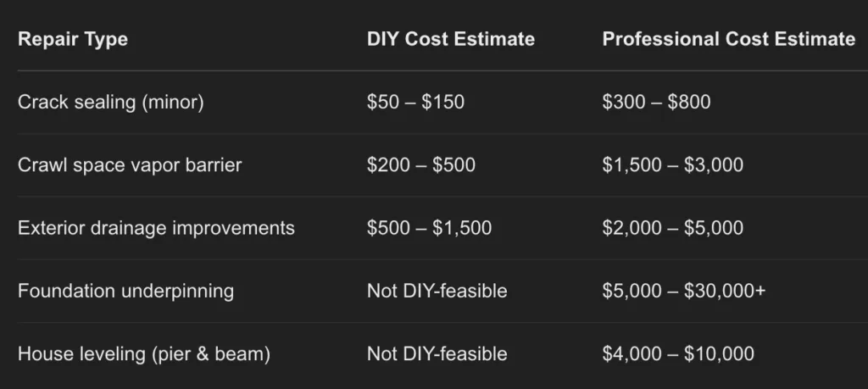Select the 'Exterior drainage improvements' row label
This screenshot has height=389, width=868.
(x=157, y=228)
